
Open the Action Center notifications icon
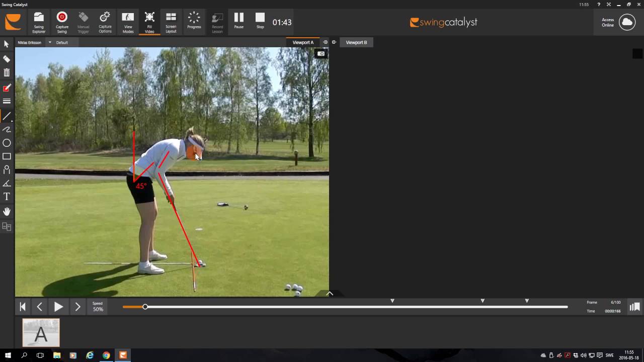600,355
